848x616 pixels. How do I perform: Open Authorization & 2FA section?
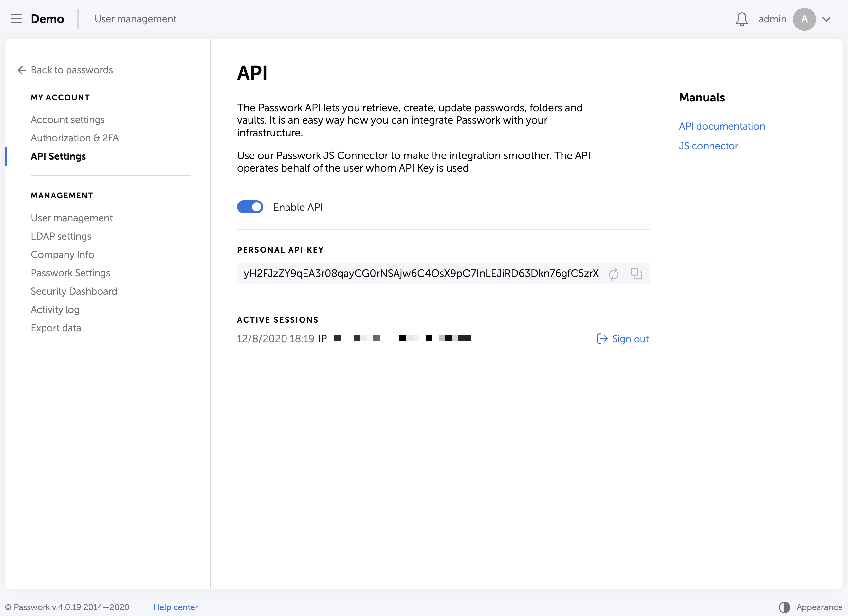[x=75, y=138]
